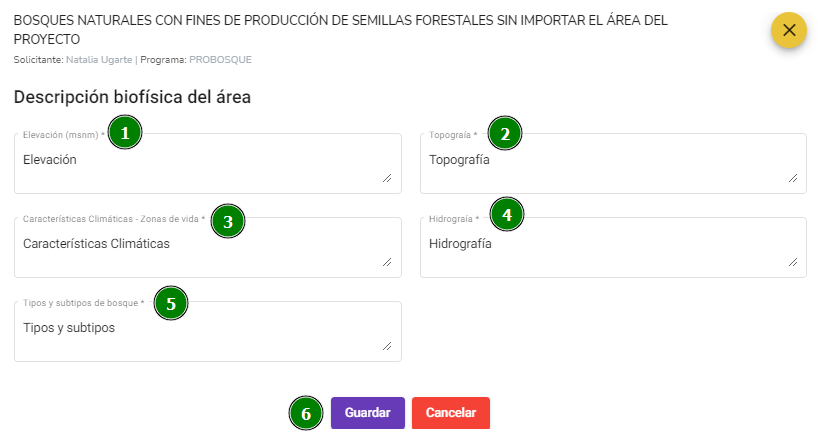Click the Tipos y subtipos resize handle
The width and height of the screenshot is (818, 437).
tap(387, 346)
